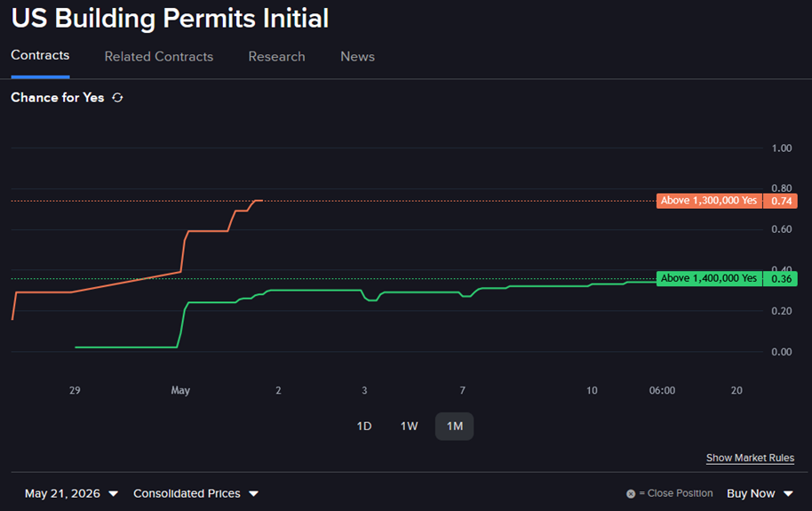Click the 0.36 price tag

coord(781,279)
